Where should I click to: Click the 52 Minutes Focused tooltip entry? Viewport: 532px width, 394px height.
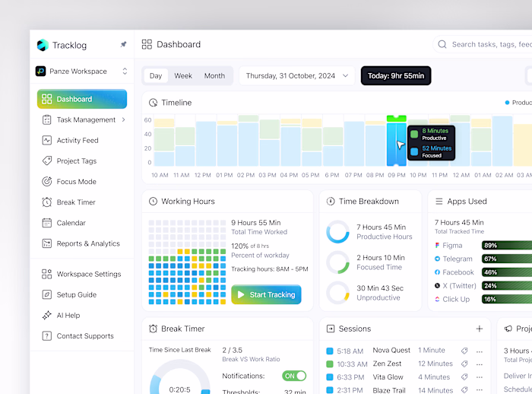431,151
